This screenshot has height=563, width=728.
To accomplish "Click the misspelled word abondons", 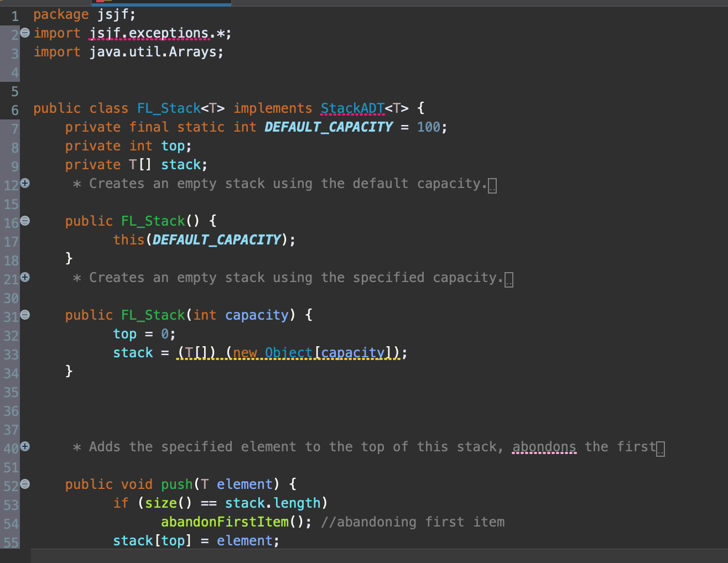I will coord(544,446).
